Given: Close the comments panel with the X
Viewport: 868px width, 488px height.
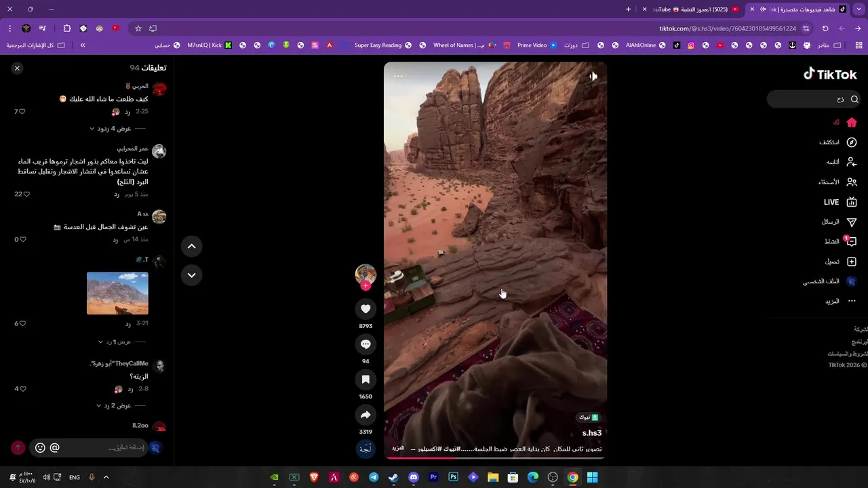Looking at the screenshot, I should pyautogui.click(x=17, y=68).
